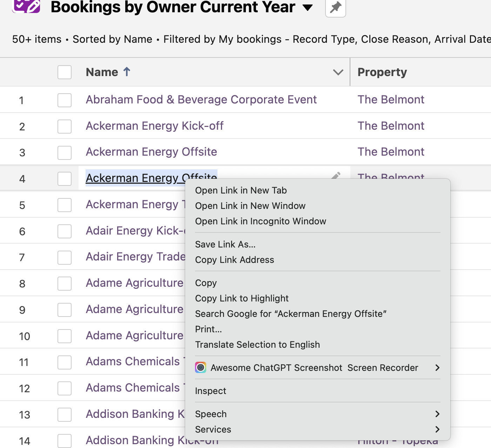Tick the row 12 checkbox
491x448 pixels.
point(65,388)
